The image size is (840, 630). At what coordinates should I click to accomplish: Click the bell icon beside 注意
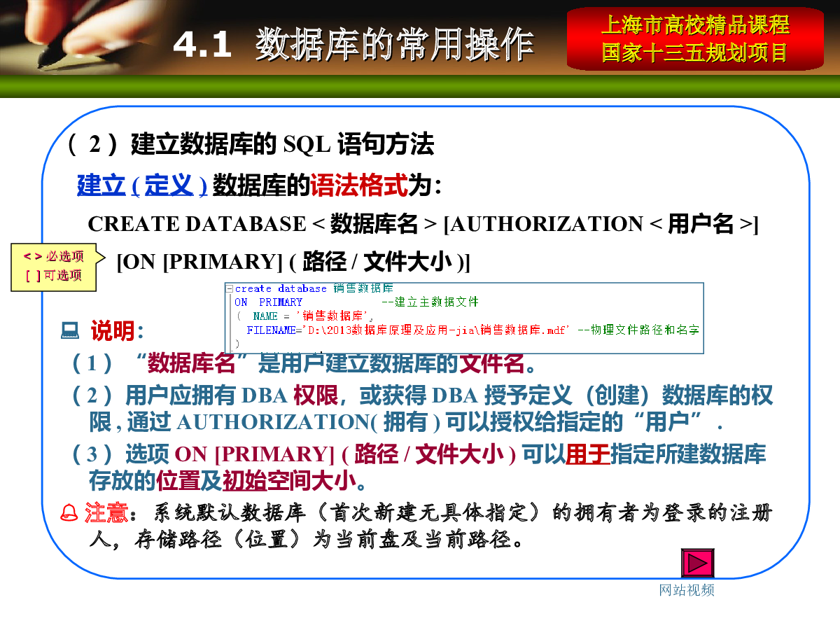(x=70, y=514)
